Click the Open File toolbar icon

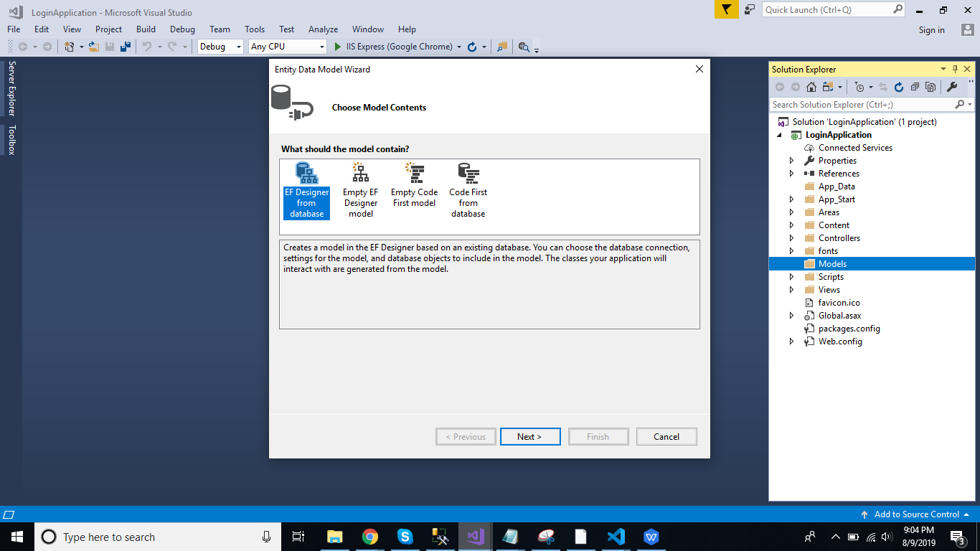tap(93, 47)
